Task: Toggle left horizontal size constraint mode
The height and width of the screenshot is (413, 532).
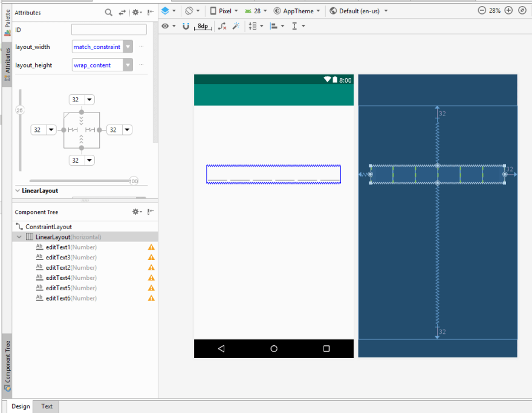Action: point(73,130)
